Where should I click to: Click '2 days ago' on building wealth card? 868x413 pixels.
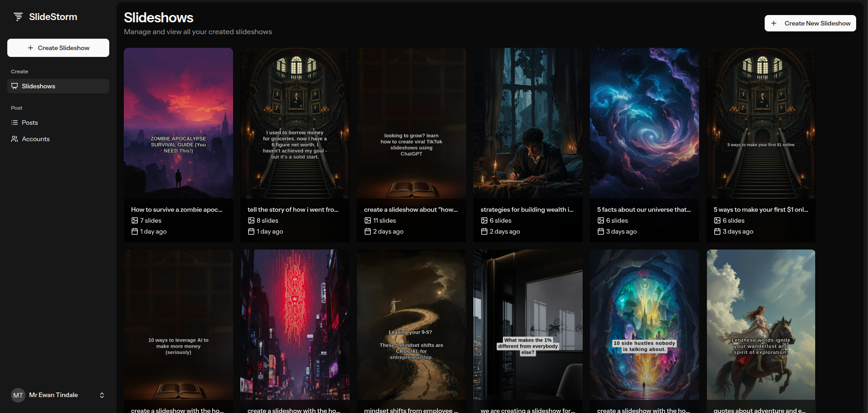[x=505, y=231]
